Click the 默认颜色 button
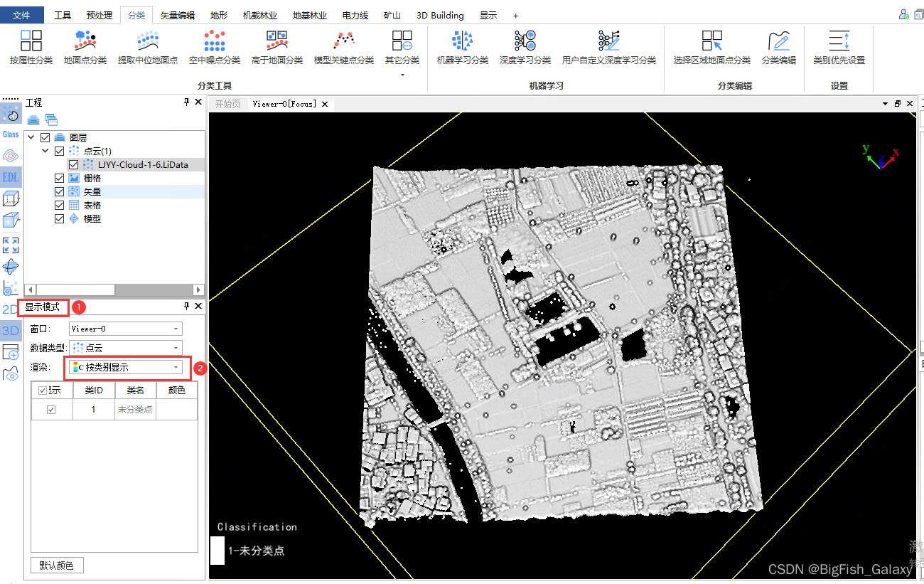This screenshot has width=924, height=584. [x=57, y=566]
